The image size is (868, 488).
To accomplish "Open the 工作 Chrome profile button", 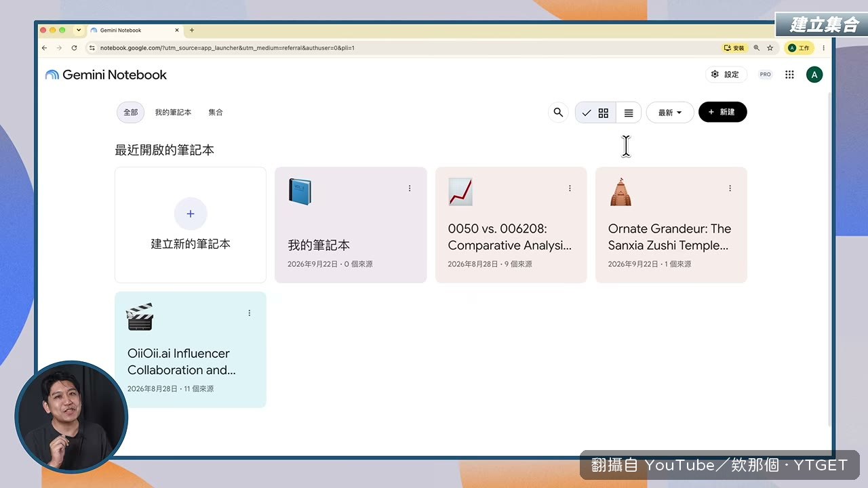I will pos(800,48).
